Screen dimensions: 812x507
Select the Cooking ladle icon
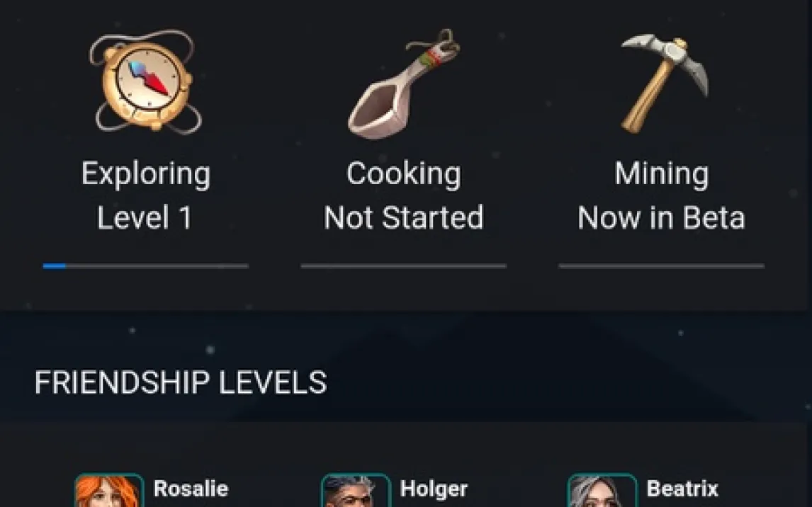point(403,84)
